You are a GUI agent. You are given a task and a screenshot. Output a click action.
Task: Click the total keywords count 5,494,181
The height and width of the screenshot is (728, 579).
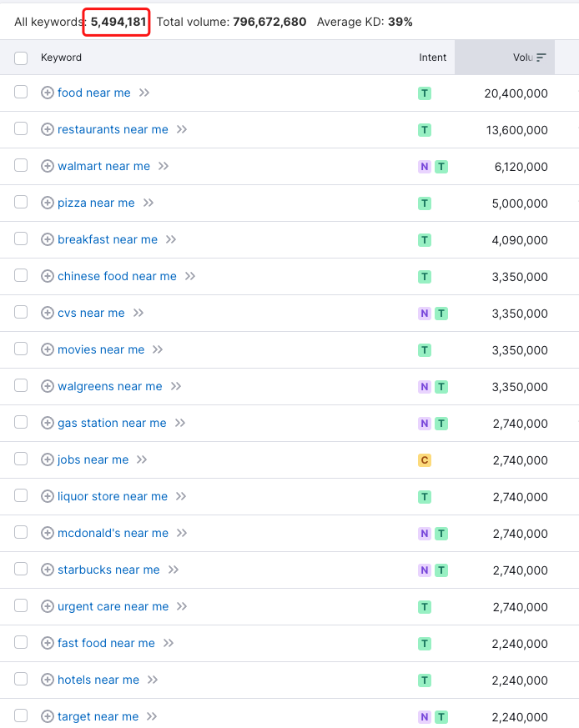pyautogui.click(x=118, y=22)
